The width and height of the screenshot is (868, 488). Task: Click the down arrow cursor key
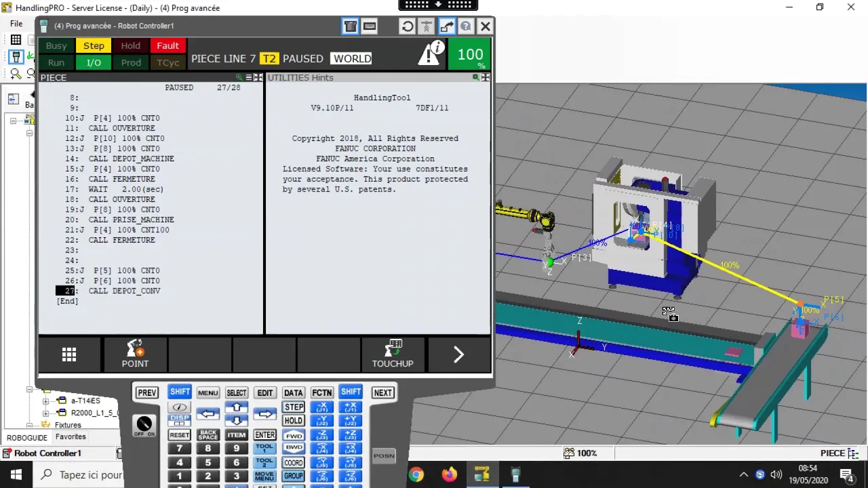click(237, 421)
